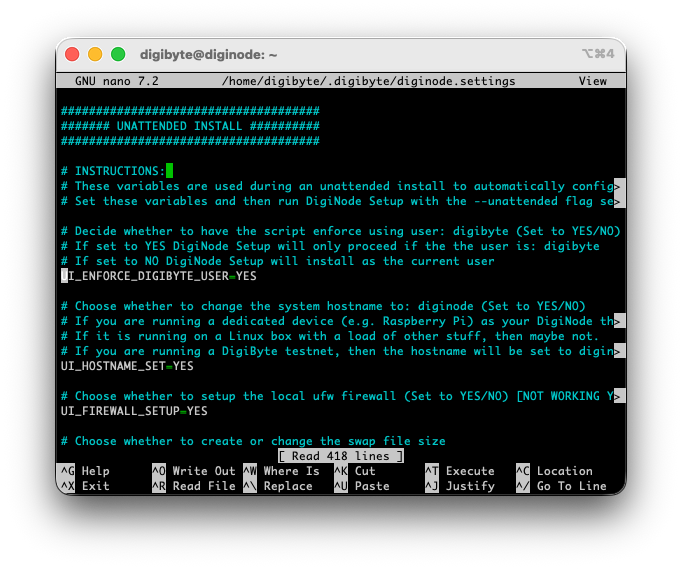Click the UI_HOSTNAME_SET=YES line
Screen dimensions: 682x569
click(x=127, y=366)
